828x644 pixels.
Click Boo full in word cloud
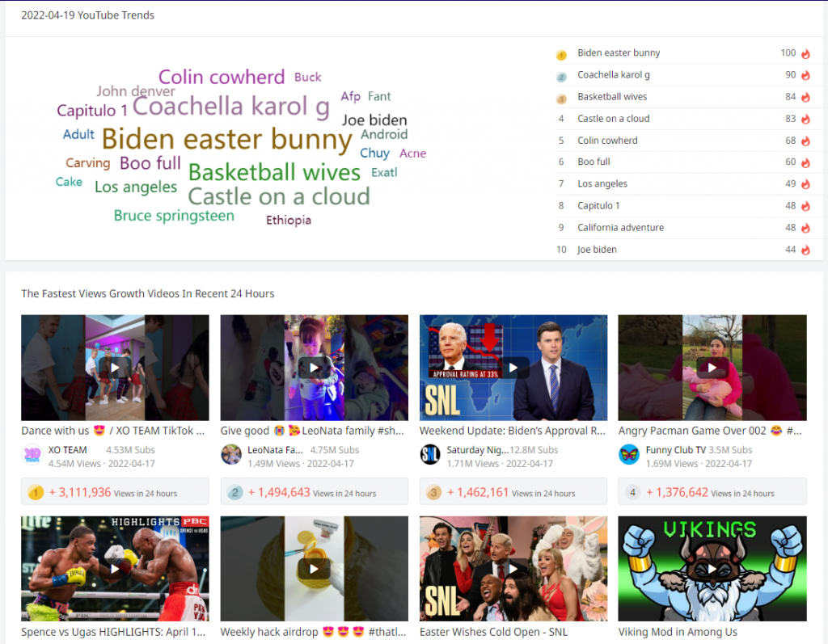pos(150,163)
